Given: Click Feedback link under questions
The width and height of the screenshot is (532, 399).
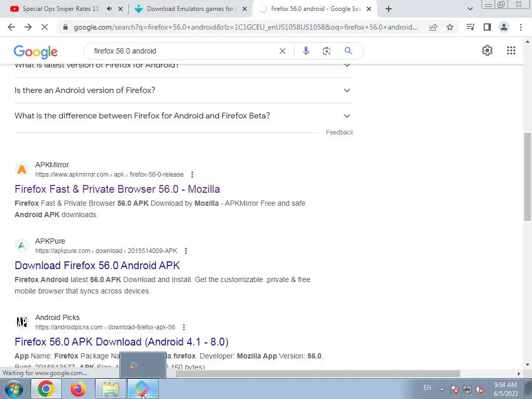Looking at the screenshot, I should [x=339, y=132].
